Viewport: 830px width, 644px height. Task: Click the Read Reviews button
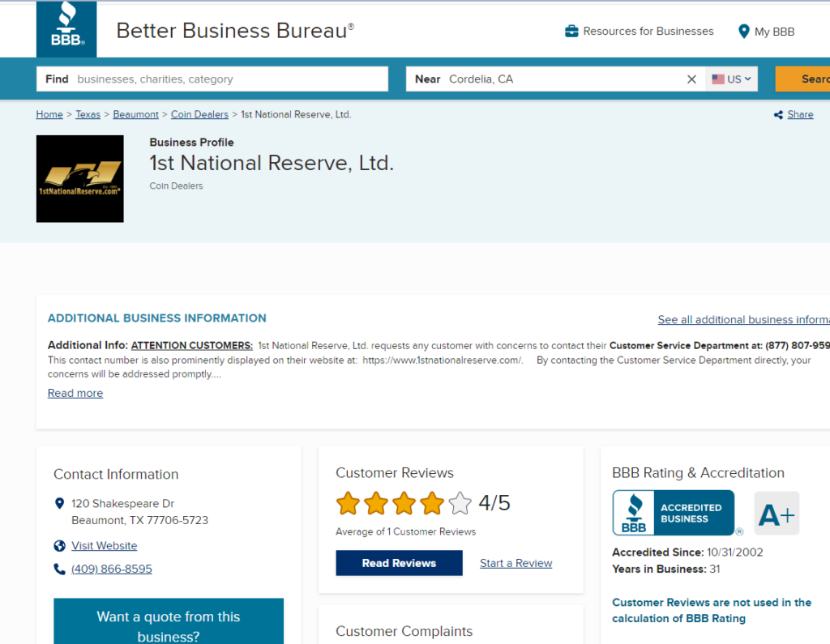point(399,563)
